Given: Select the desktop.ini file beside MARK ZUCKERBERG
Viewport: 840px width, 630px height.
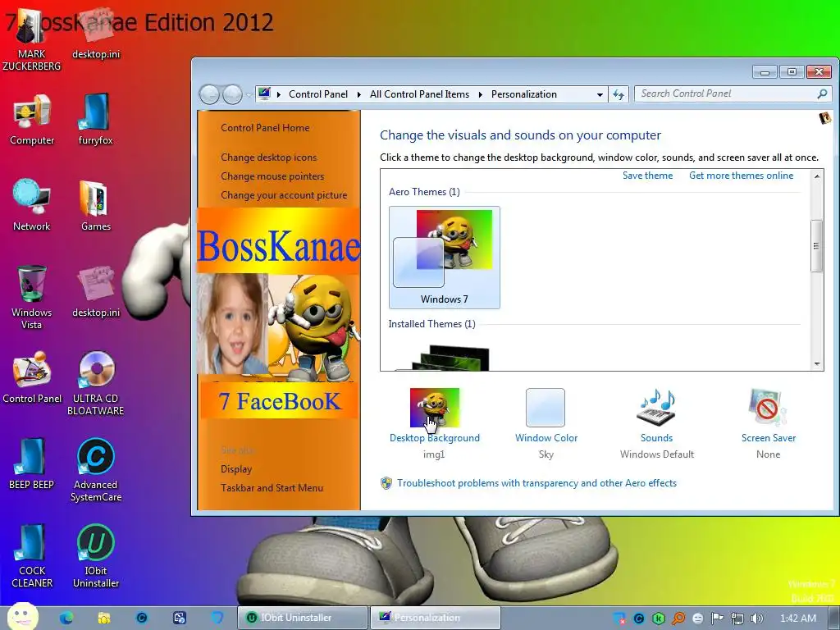Looking at the screenshot, I should [x=96, y=33].
